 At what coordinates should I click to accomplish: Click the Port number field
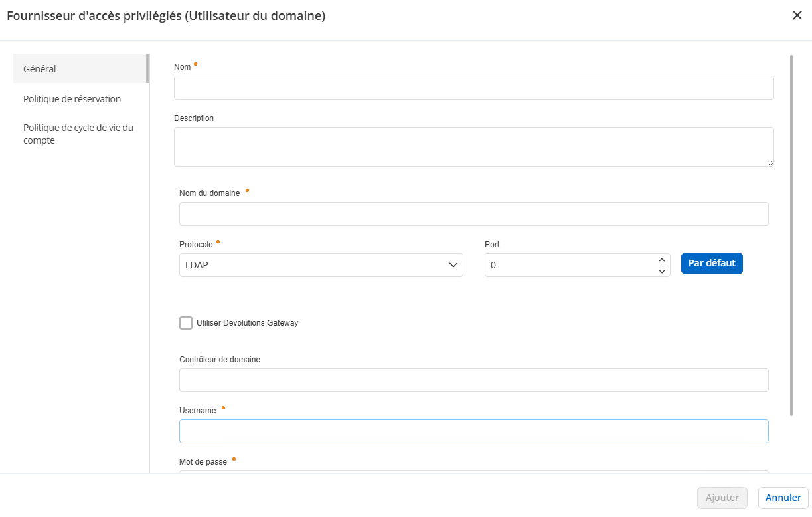point(571,265)
